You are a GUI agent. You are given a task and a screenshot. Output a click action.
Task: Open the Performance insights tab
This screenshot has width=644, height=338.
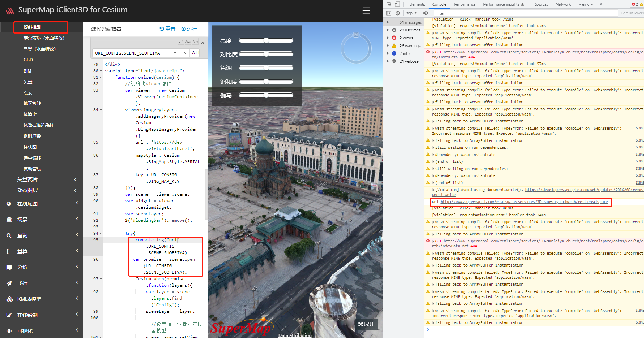click(x=503, y=4)
